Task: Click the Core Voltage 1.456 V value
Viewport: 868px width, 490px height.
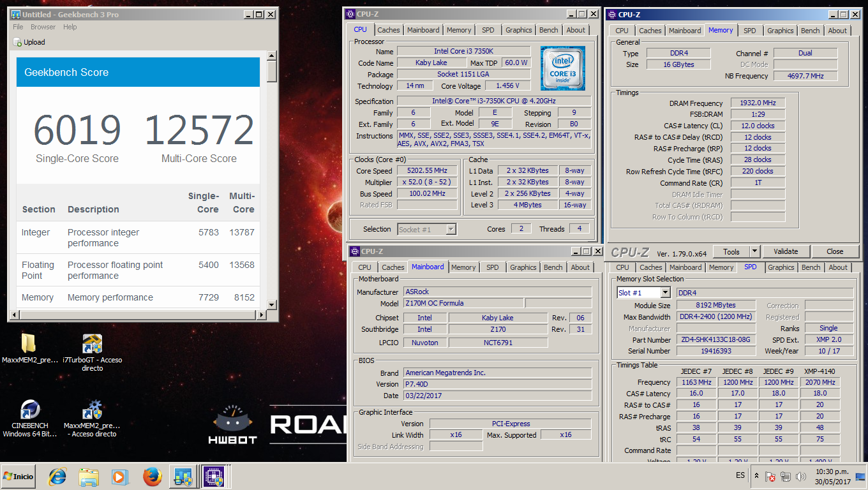Action: (508, 85)
